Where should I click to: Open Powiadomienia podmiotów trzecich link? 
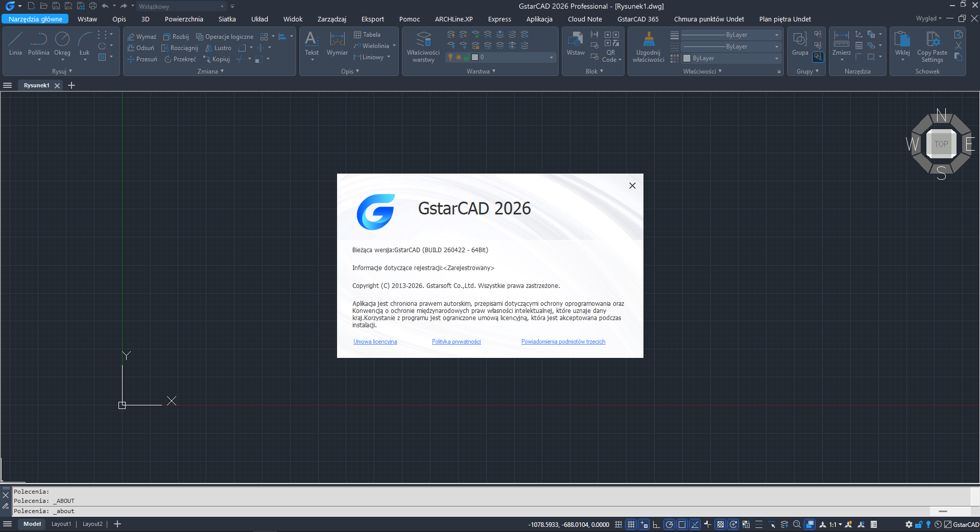click(x=563, y=342)
